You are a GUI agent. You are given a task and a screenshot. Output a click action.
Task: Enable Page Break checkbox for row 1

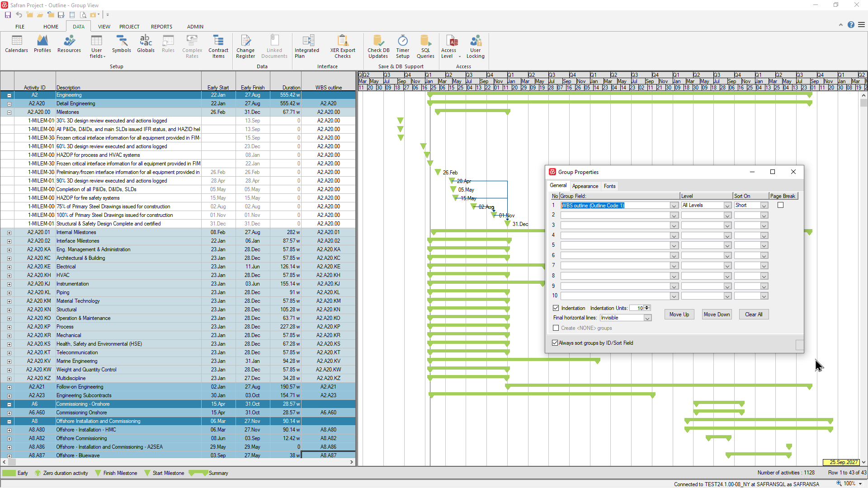point(780,205)
